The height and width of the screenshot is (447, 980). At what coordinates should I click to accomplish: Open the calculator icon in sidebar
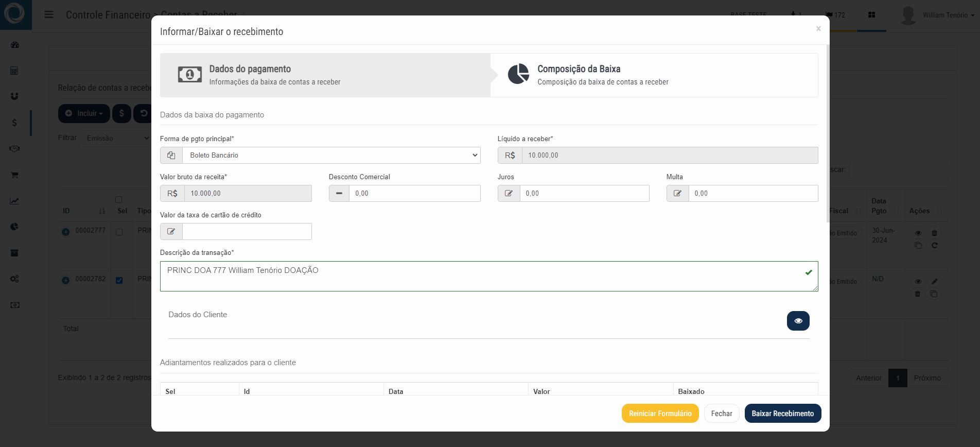14,71
